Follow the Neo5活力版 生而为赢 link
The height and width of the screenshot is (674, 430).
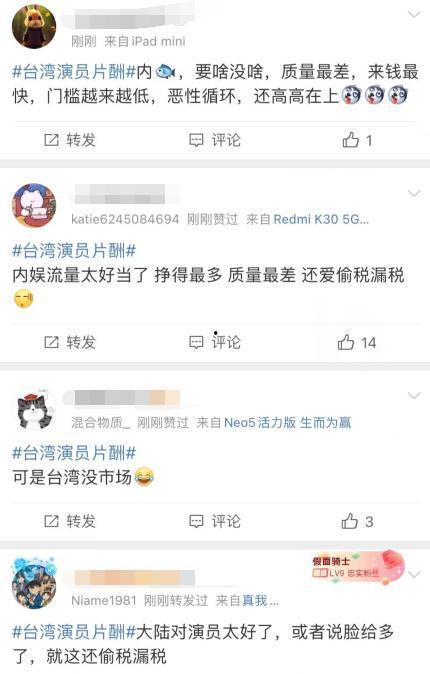(288, 423)
